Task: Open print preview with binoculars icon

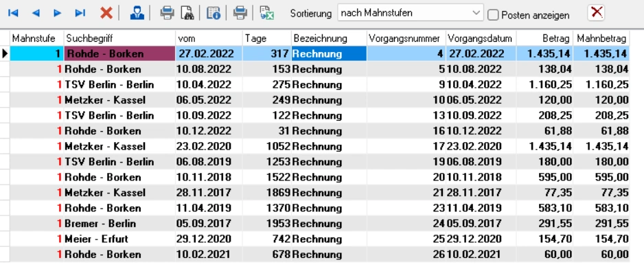Action: pos(187,13)
